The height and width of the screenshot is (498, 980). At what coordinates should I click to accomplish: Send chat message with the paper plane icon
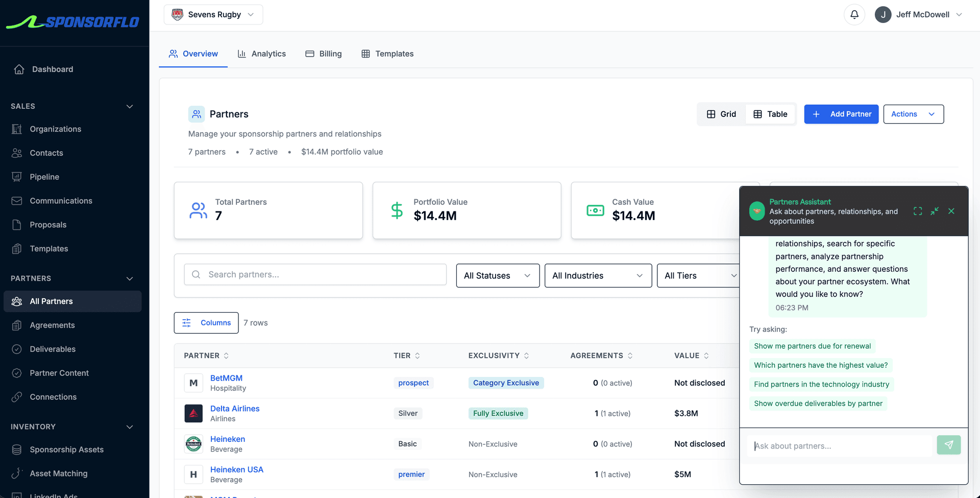(949, 445)
